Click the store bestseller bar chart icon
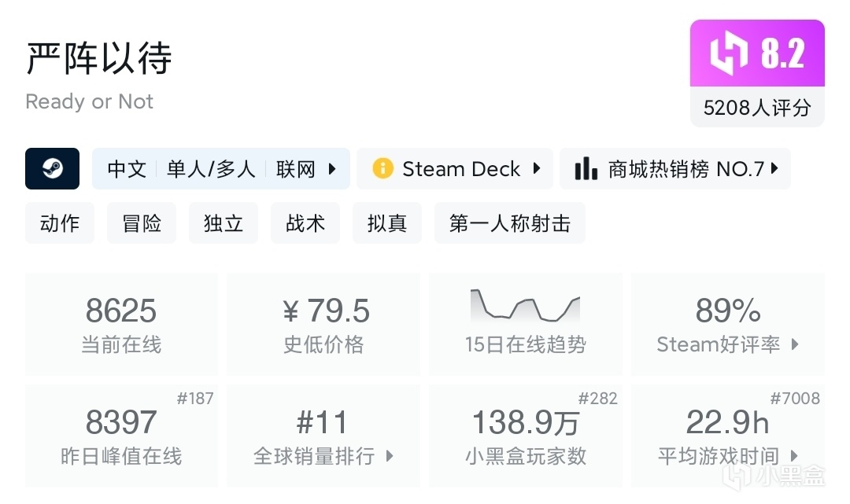The image size is (850, 504). tap(586, 168)
